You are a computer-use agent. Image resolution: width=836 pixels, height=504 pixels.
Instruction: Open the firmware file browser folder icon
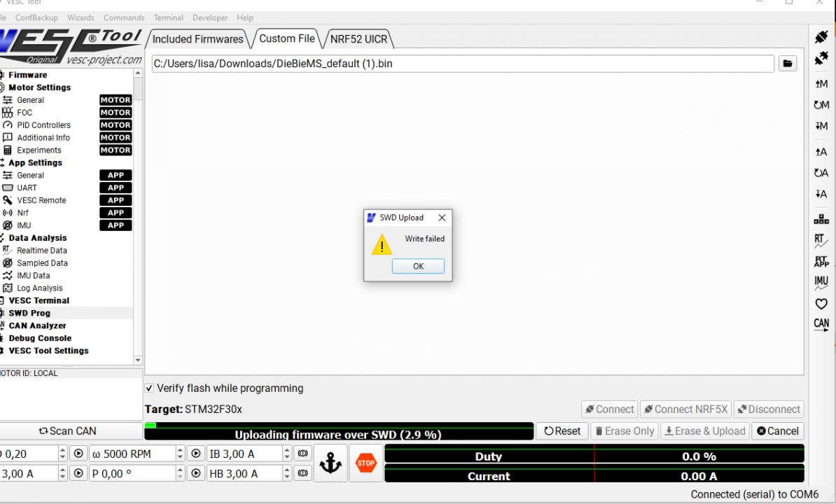coord(788,63)
